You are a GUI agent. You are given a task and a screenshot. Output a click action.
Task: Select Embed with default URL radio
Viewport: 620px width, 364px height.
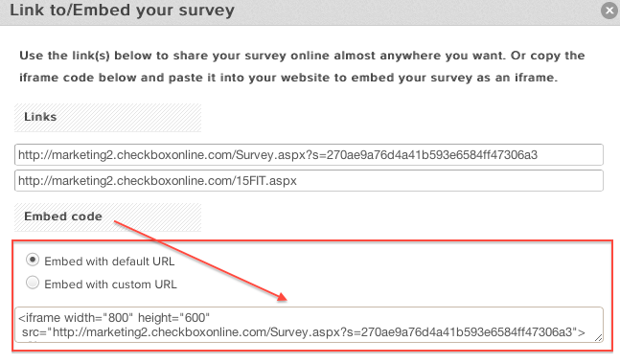coord(33,260)
